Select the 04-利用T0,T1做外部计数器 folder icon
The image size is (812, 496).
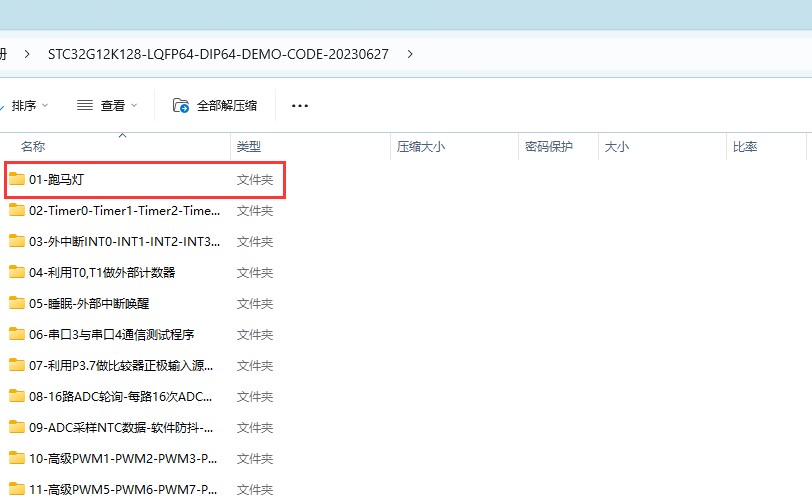tap(17, 272)
